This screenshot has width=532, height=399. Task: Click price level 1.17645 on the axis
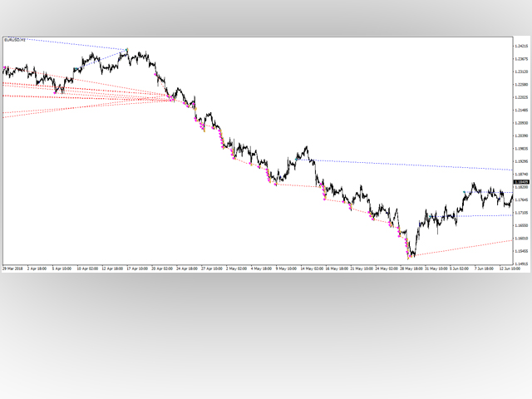pos(521,199)
